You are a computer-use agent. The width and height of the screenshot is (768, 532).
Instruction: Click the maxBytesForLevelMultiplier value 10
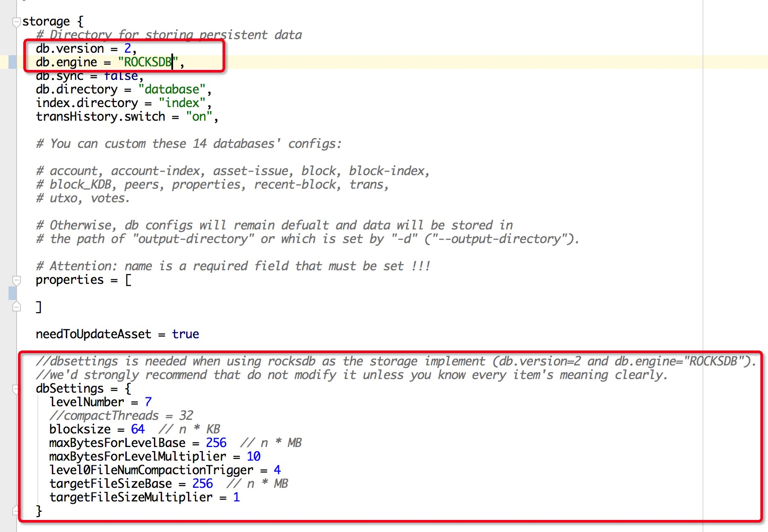tap(253, 456)
